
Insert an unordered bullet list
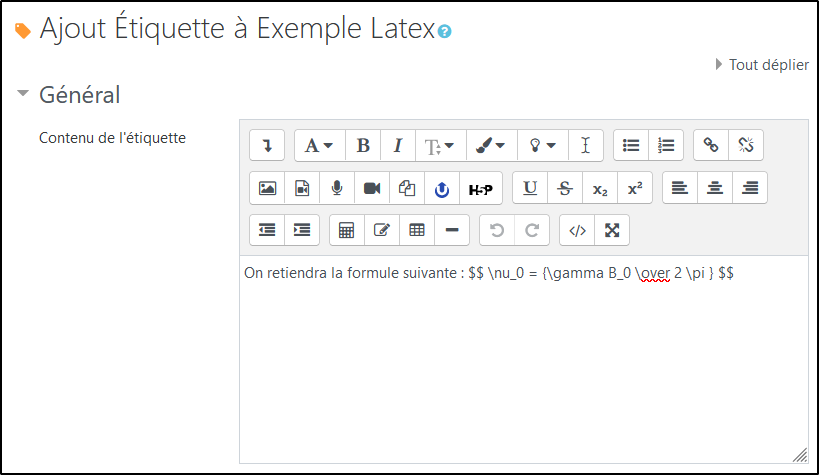631,145
